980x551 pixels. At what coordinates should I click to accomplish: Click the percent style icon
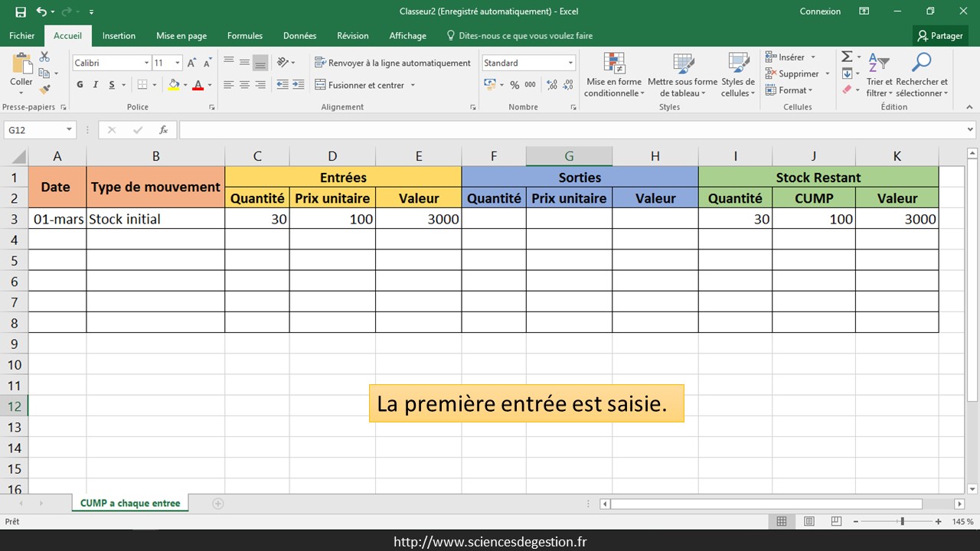(x=514, y=85)
